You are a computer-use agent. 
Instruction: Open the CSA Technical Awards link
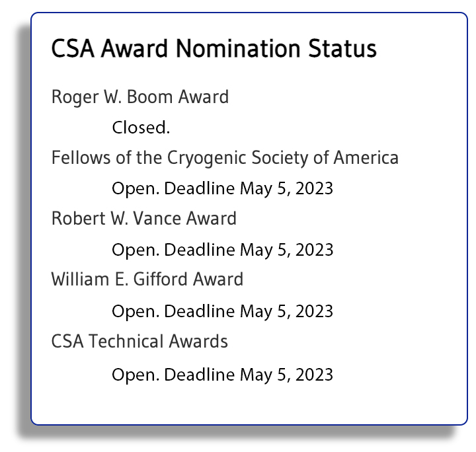tap(139, 341)
